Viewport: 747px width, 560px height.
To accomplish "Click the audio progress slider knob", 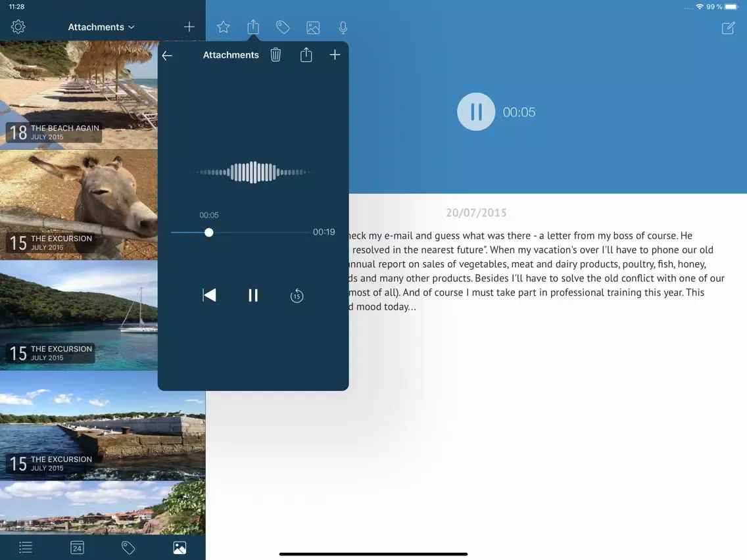I will tap(208, 233).
